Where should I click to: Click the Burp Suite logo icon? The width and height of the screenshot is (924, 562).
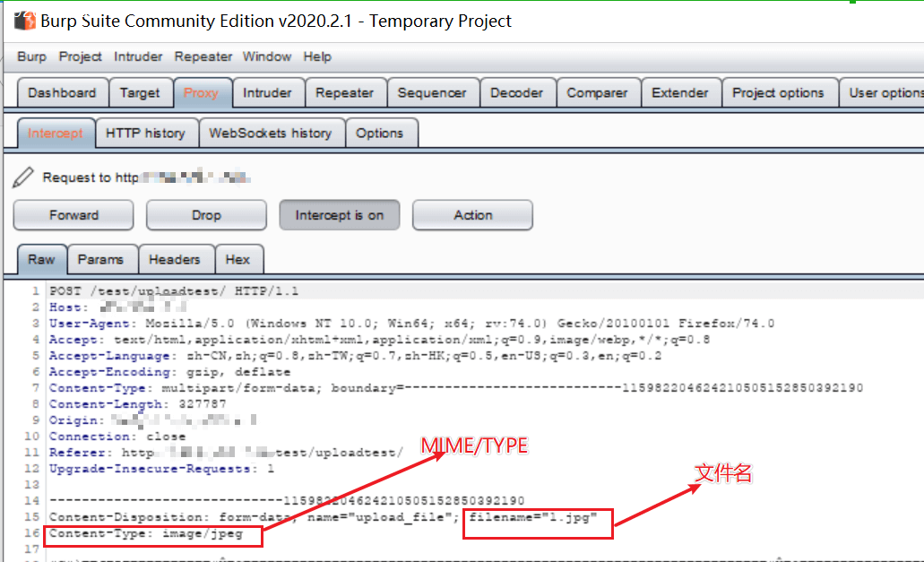tap(25, 21)
